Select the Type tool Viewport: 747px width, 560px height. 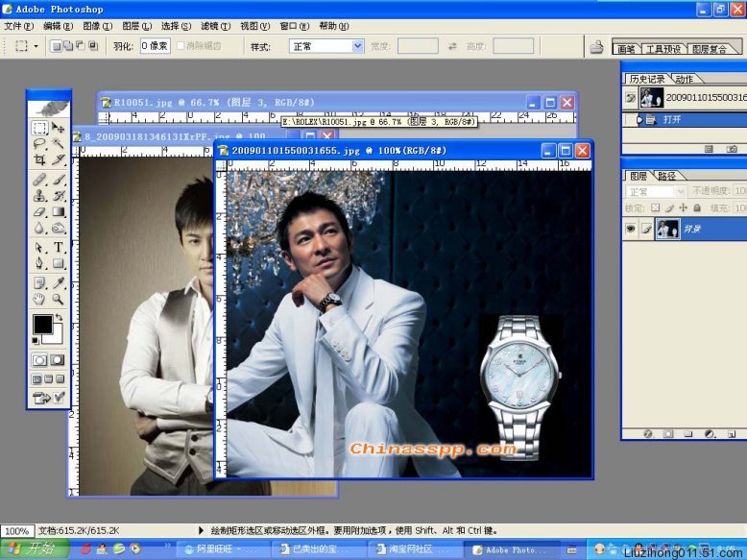pyautogui.click(x=59, y=248)
